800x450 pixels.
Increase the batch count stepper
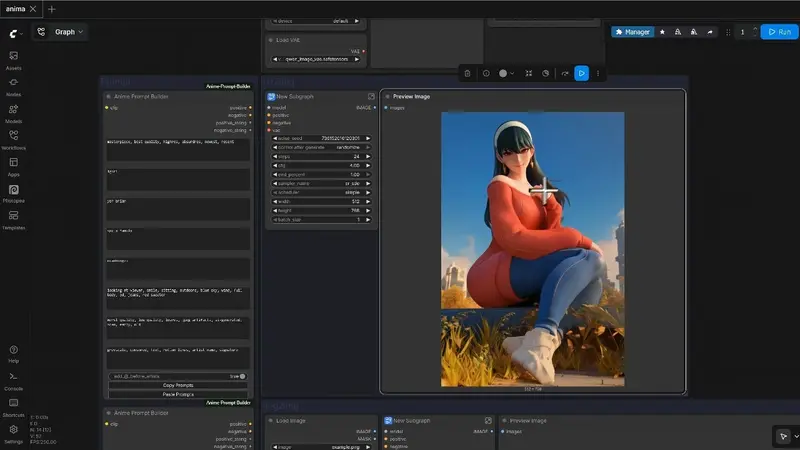(755, 29)
